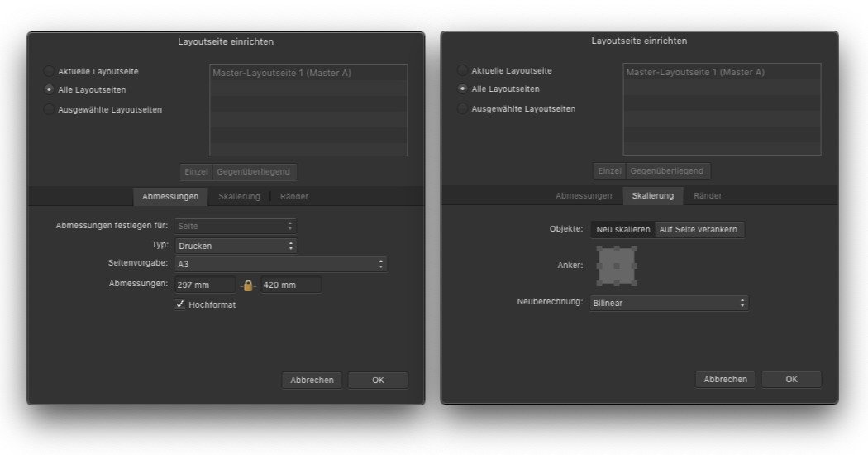Select the bottom-center anchor point
Viewport: 868px width, 455px height.
click(617, 283)
